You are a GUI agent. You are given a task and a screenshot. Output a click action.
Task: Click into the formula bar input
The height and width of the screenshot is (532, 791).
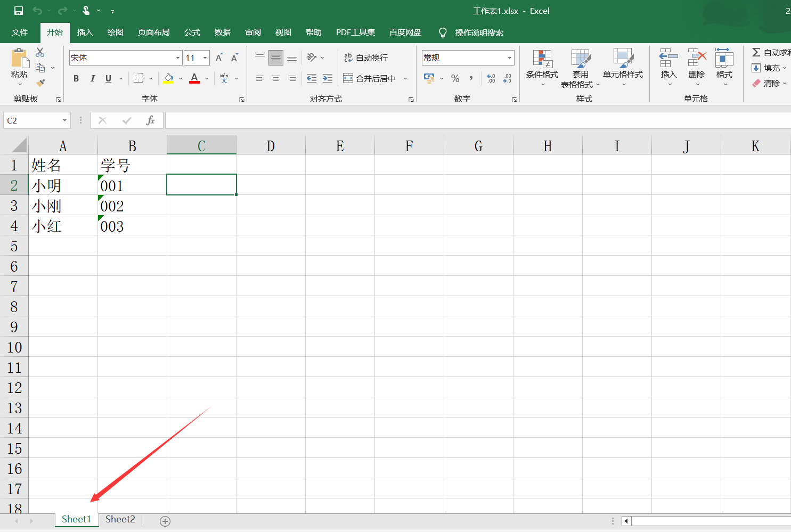[478, 120]
